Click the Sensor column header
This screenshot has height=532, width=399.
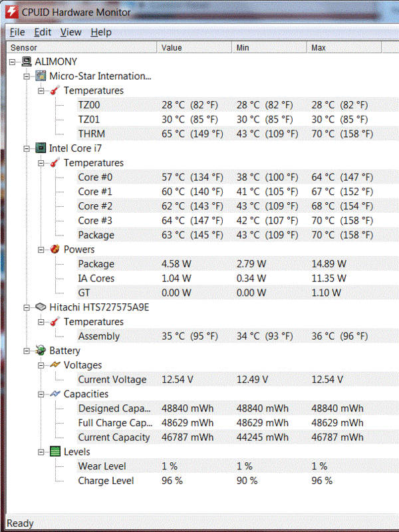pyautogui.click(x=81, y=47)
